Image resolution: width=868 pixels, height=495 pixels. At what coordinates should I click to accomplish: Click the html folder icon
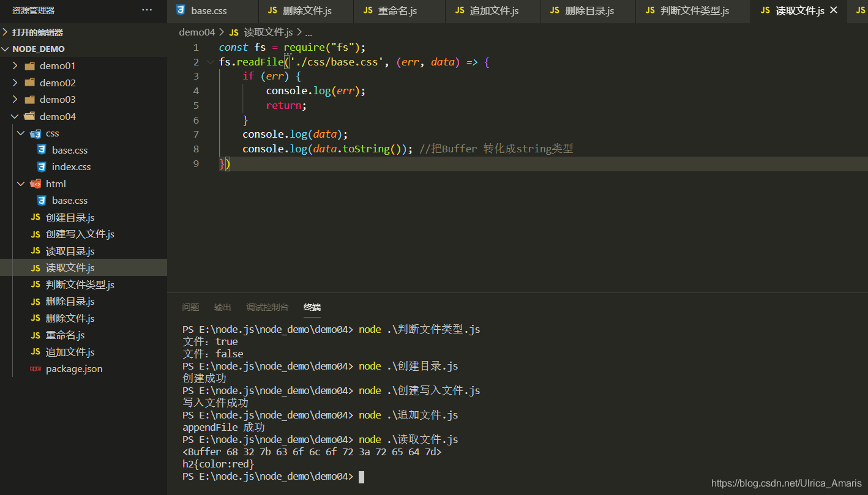click(36, 184)
